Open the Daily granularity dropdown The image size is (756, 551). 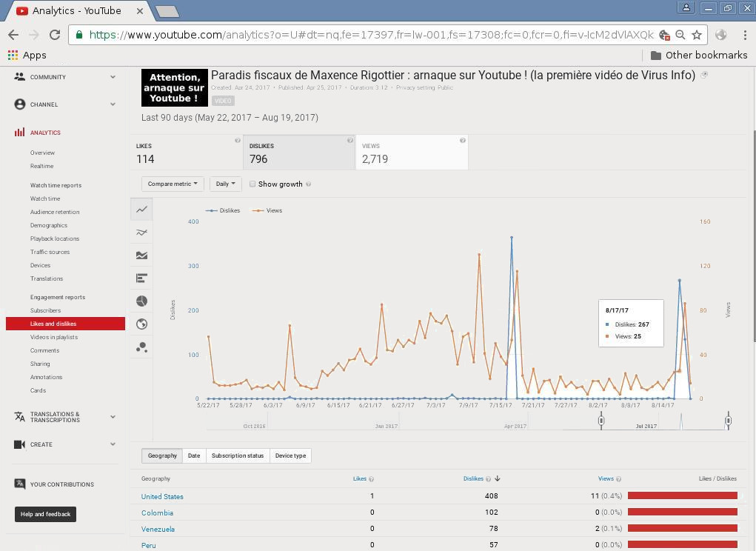[x=226, y=184]
